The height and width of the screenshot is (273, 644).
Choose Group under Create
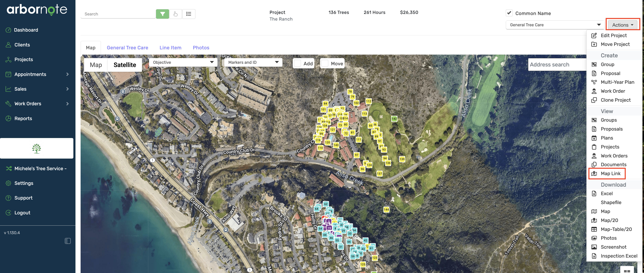[607, 64]
